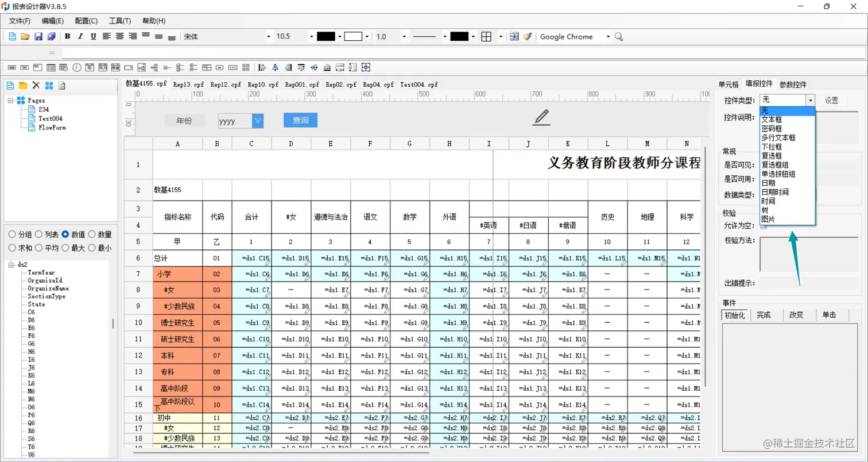Delete the selected page with X icon
This screenshot has width=868, height=462.
(36, 86)
